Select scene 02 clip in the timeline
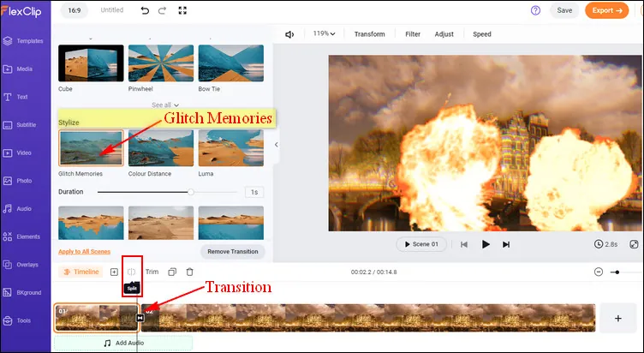The width and height of the screenshot is (644, 353). tap(368, 318)
